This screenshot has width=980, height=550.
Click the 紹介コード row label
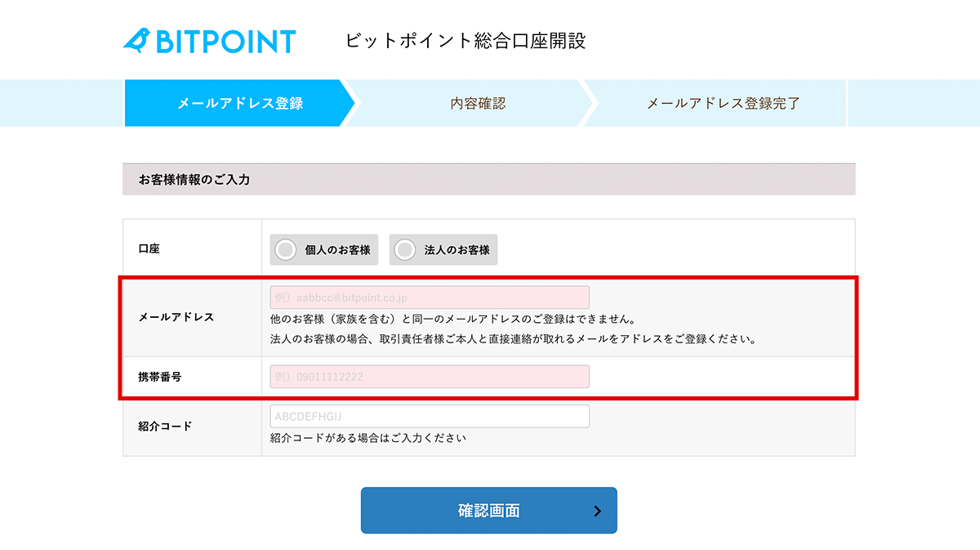point(166,426)
